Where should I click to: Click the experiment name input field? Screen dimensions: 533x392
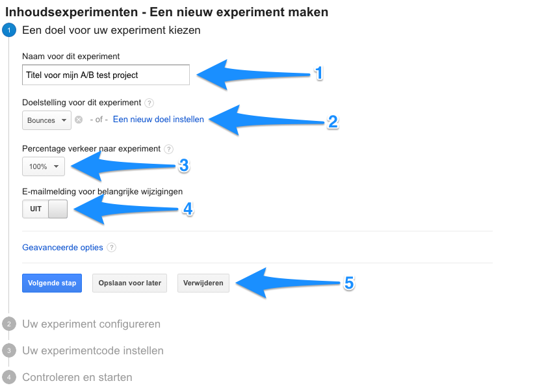point(105,75)
